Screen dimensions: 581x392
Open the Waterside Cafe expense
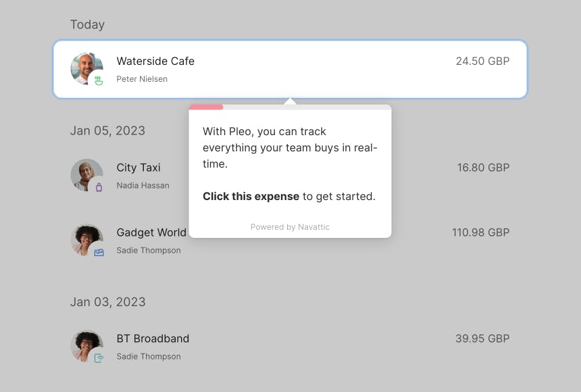pos(155,62)
